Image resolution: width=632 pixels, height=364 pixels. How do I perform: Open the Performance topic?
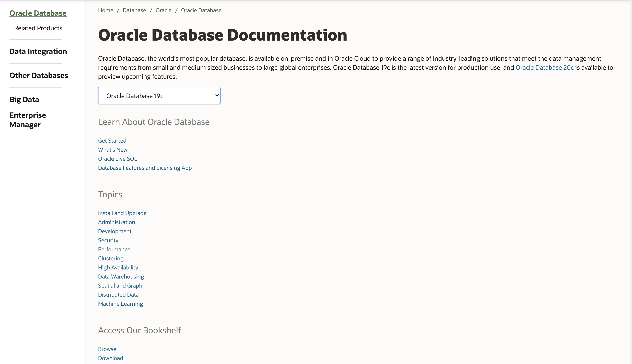[x=114, y=250]
